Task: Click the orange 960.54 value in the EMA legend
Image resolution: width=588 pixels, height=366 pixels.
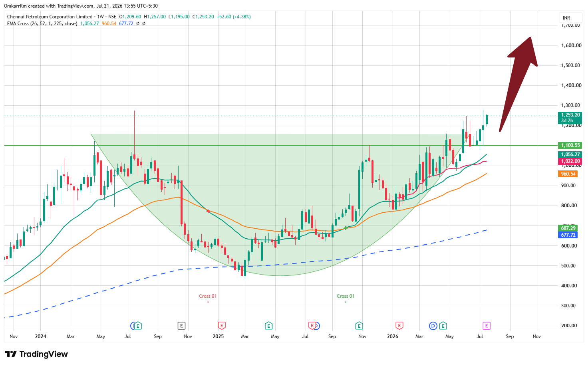Action: click(109, 24)
